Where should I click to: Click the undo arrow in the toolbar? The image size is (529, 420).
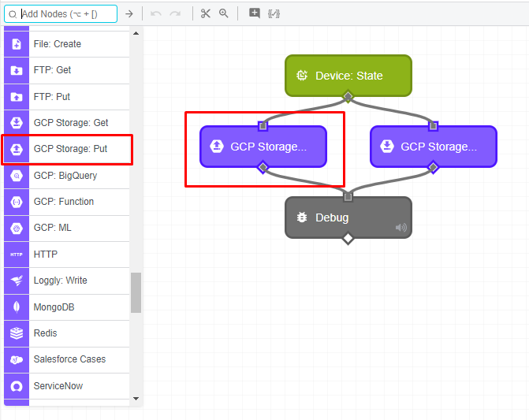(155, 14)
